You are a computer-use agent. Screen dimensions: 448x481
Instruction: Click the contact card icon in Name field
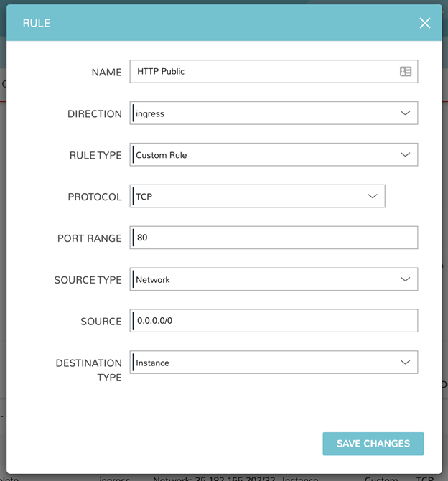[x=406, y=71]
